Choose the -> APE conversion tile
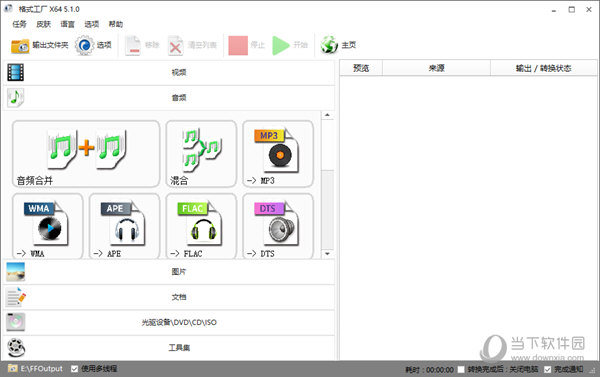The image size is (600, 377). coord(124,226)
